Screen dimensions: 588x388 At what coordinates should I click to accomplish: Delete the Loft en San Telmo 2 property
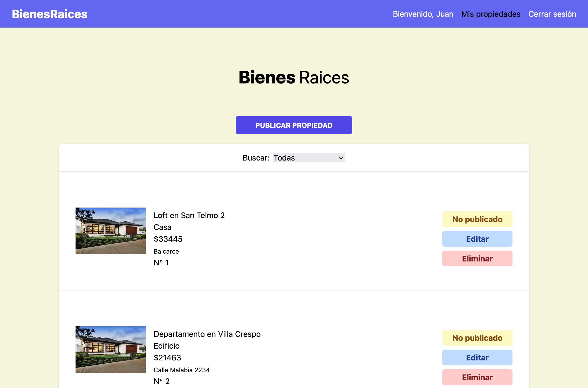click(477, 259)
